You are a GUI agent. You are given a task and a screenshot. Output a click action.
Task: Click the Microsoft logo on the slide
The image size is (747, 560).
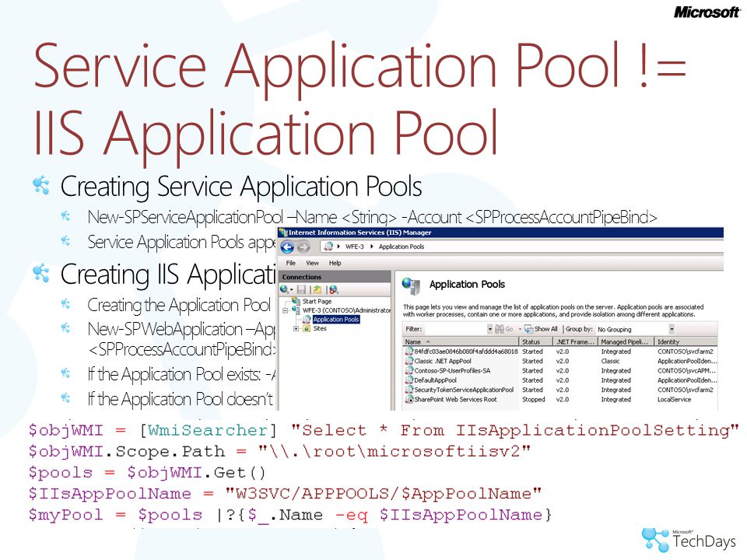coord(707,12)
